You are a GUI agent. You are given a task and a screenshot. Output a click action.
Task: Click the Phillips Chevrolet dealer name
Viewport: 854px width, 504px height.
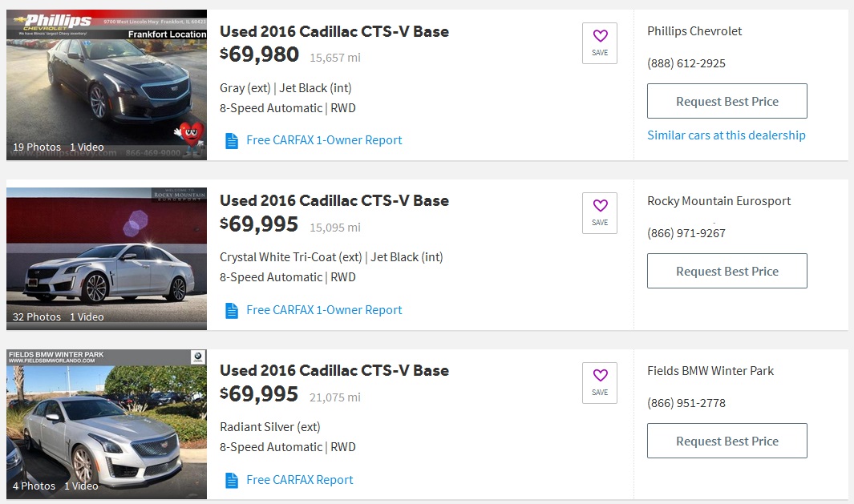click(x=694, y=31)
